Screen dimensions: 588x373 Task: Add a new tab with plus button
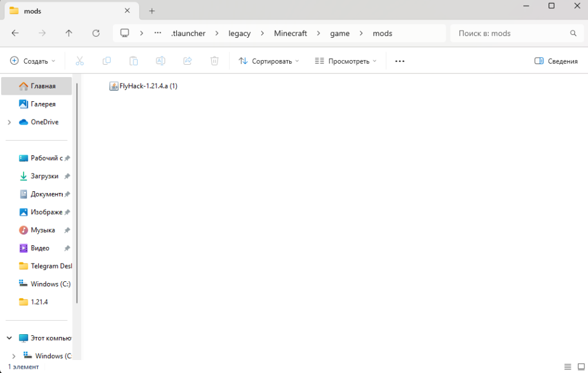point(152,11)
